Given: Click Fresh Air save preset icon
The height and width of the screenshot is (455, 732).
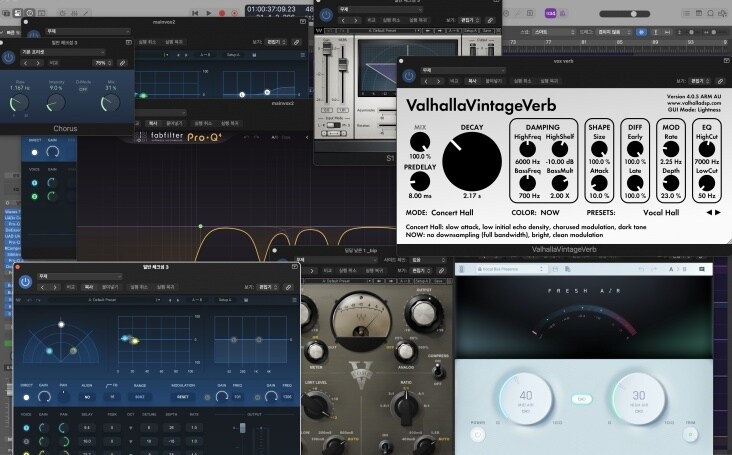Looking at the screenshot, I should tap(555, 269).
